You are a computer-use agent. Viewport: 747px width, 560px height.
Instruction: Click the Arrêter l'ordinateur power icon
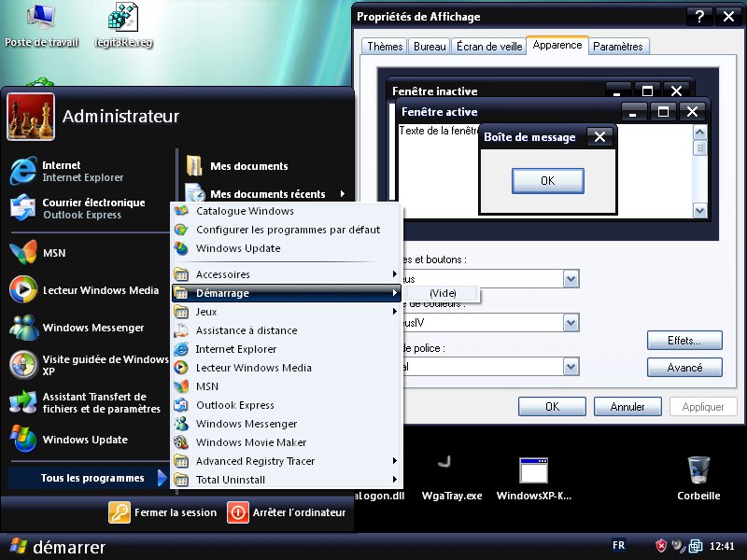pyautogui.click(x=238, y=512)
